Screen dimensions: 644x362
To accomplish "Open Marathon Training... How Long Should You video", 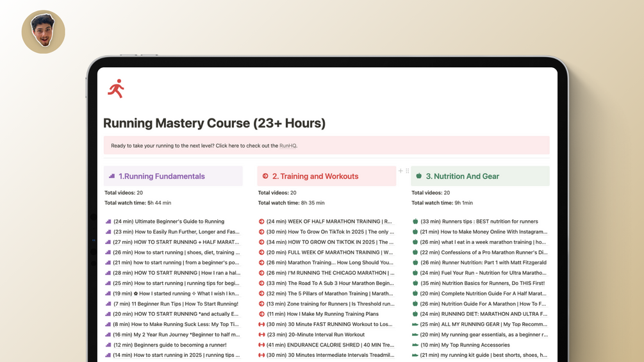I will click(330, 263).
